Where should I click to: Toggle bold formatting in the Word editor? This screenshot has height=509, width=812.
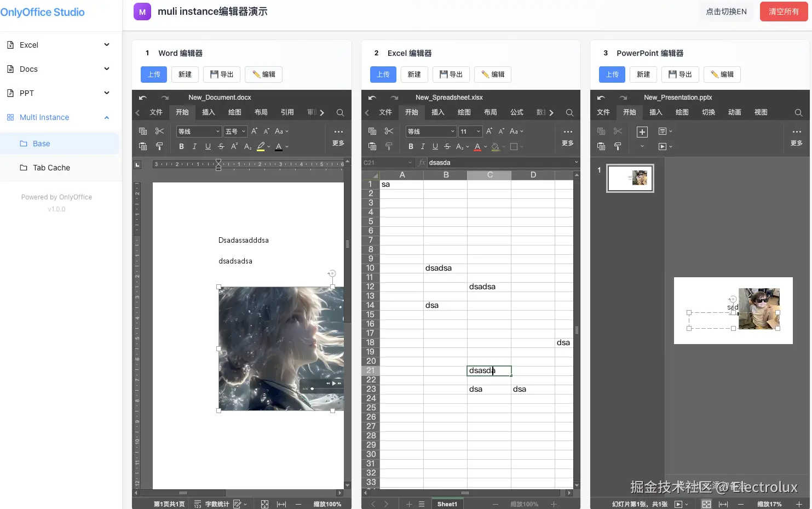point(181,146)
